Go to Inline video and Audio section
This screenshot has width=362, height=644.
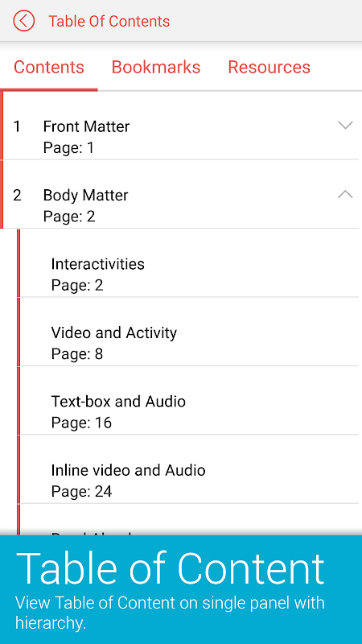tap(189, 469)
